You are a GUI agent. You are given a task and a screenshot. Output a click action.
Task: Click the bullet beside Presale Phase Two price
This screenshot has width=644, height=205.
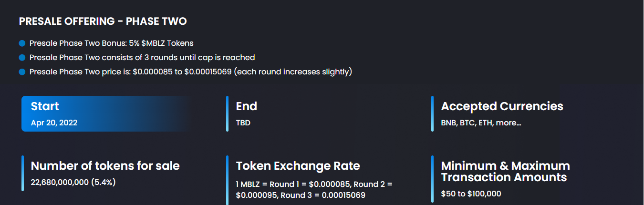(22, 72)
